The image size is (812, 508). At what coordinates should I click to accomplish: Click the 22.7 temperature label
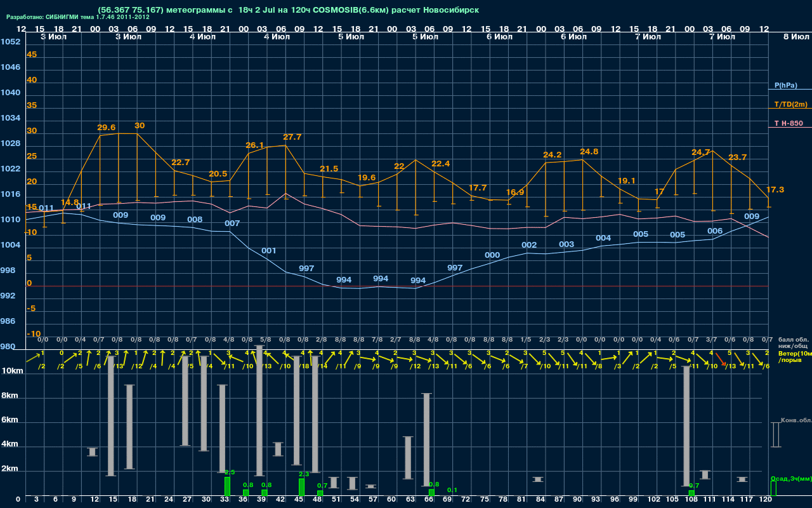(x=181, y=163)
